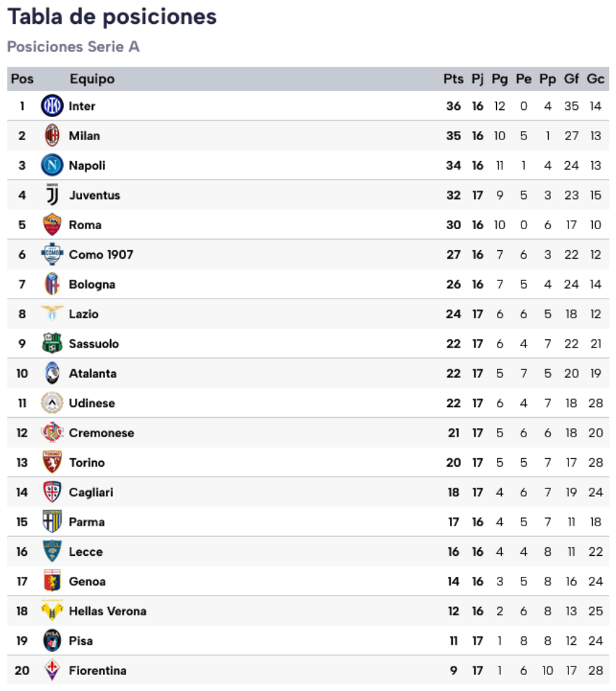This screenshot has width=616, height=691.
Task: Click the Equipo column header
Action: 92,79
